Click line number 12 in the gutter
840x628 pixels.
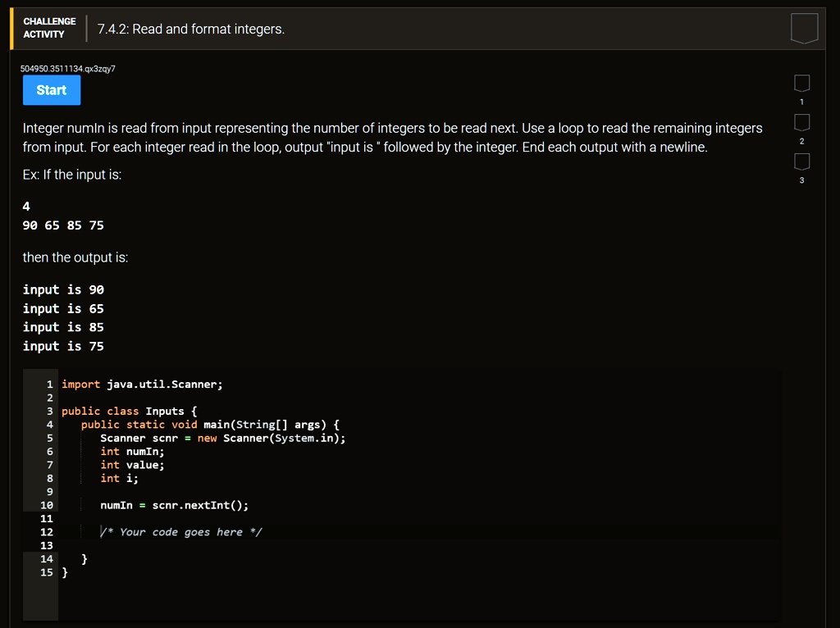47,532
